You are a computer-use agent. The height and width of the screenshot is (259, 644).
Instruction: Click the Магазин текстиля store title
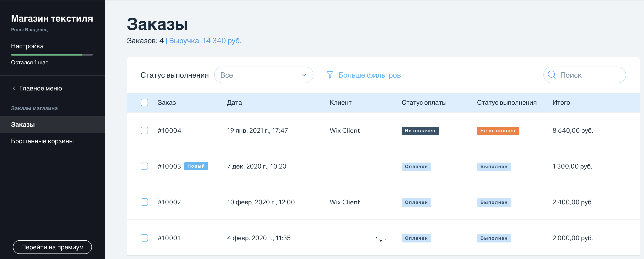coord(52,18)
